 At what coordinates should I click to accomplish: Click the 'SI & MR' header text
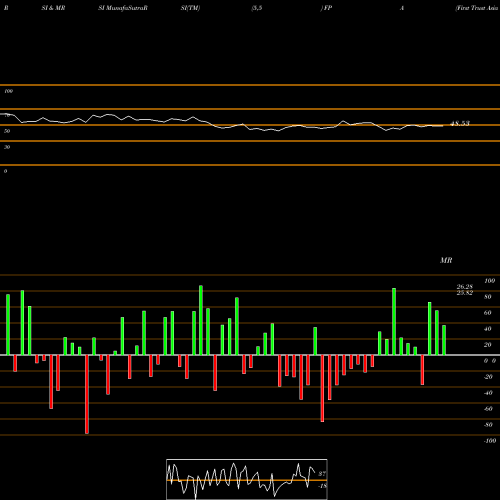pyautogui.click(x=53, y=8)
